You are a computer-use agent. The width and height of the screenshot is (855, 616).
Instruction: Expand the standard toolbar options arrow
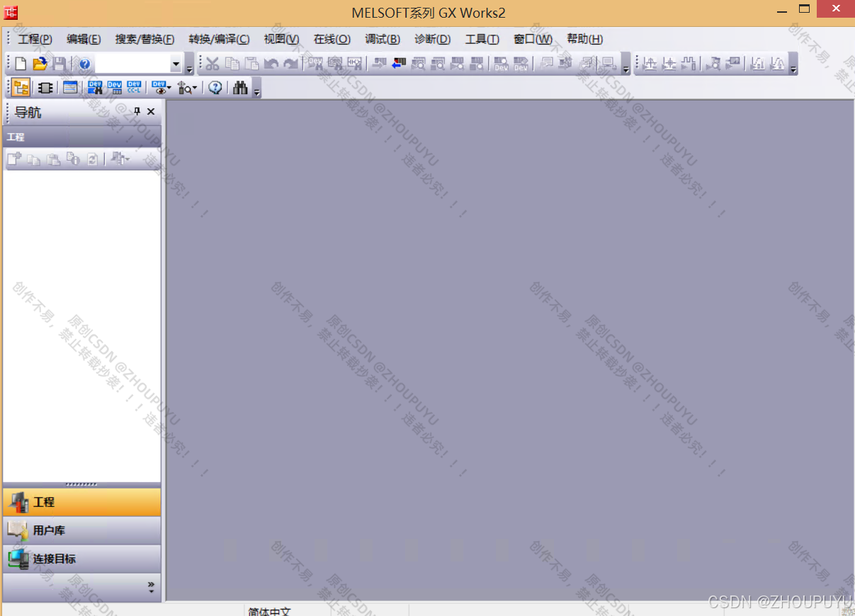point(190,68)
